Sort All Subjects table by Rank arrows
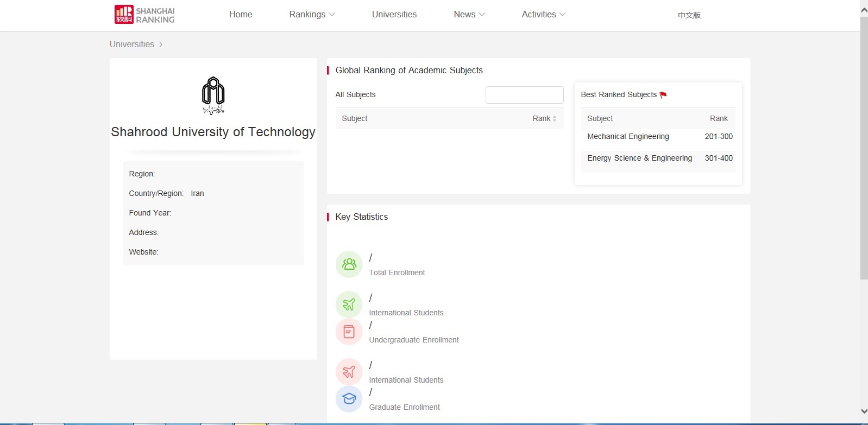 (555, 118)
